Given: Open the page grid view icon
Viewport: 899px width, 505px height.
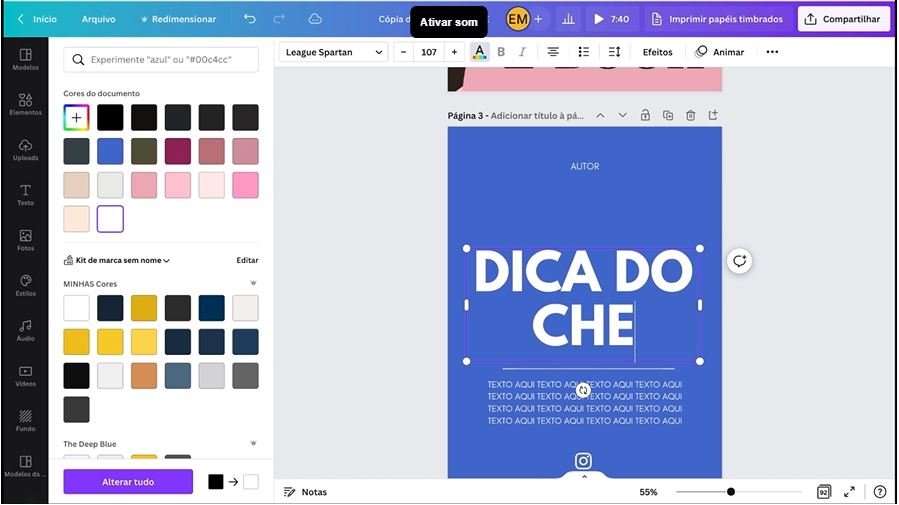Looking at the screenshot, I should (x=823, y=492).
